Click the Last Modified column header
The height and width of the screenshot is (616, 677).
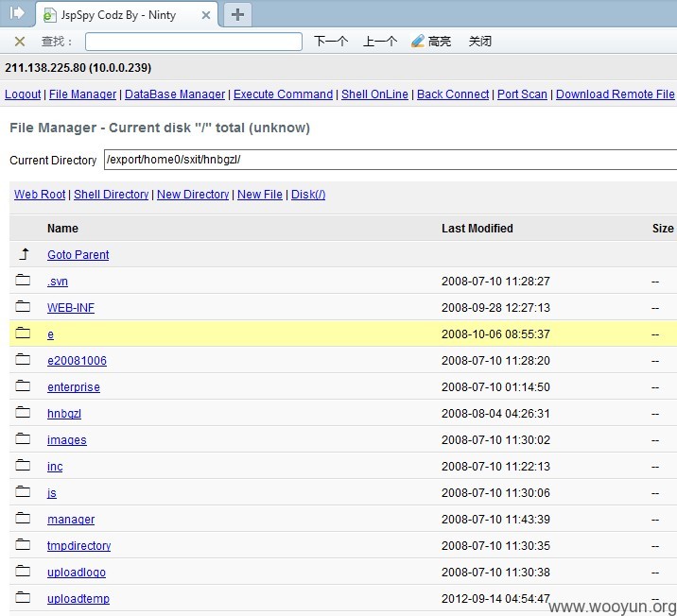[477, 229]
